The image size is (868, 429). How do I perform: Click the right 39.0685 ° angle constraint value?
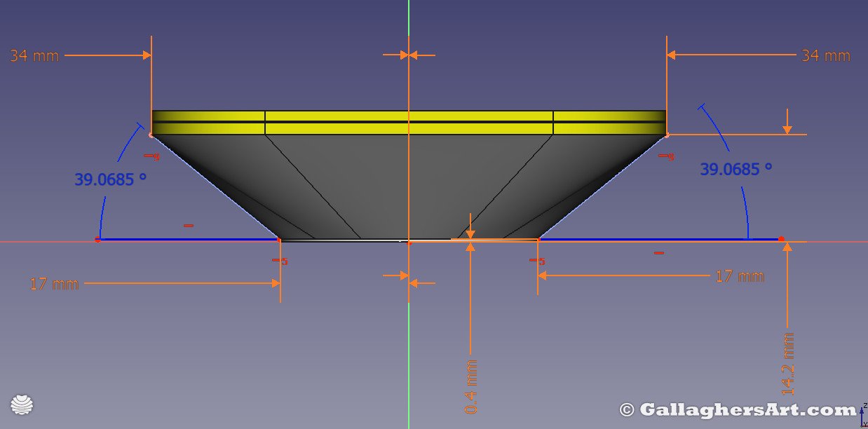pyautogui.click(x=736, y=169)
